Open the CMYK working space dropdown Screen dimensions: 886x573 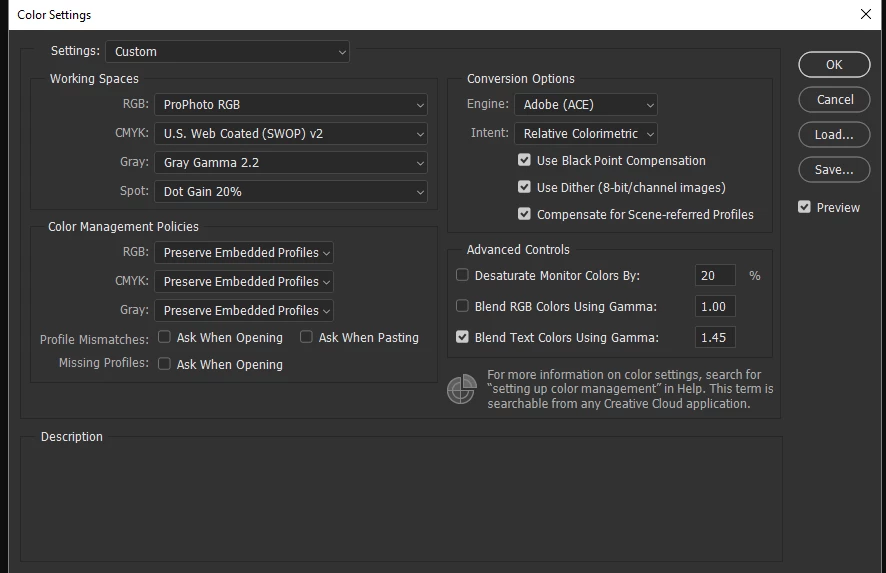290,133
